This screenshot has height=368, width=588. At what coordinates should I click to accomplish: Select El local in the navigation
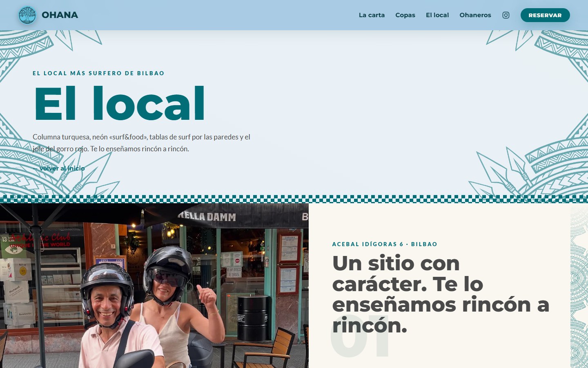pos(437,15)
